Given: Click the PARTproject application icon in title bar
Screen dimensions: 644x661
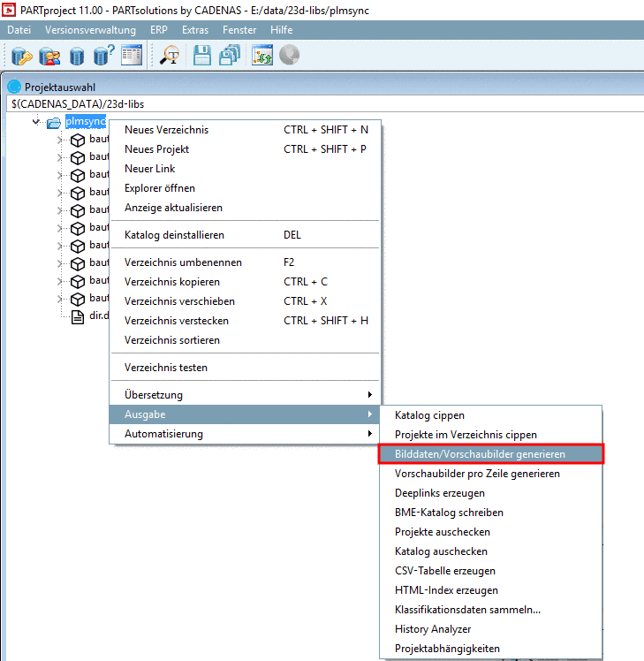Looking at the screenshot, I should click(x=9, y=9).
